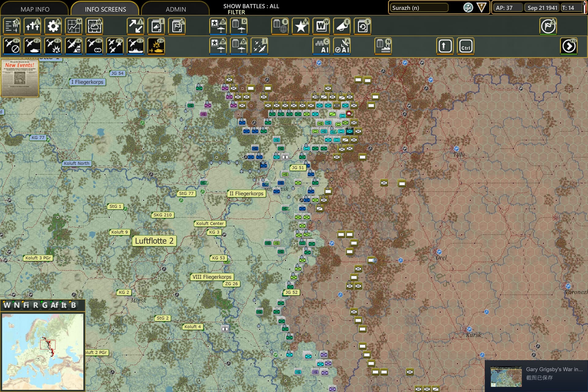Select the Koluft North label
The width and height of the screenshot is (588, 392).
tap(77, 163)
